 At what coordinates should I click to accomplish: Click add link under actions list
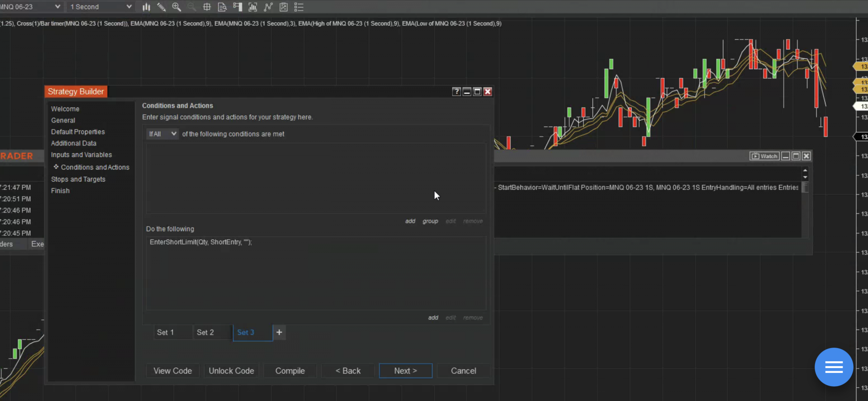(x=433, y=318)
